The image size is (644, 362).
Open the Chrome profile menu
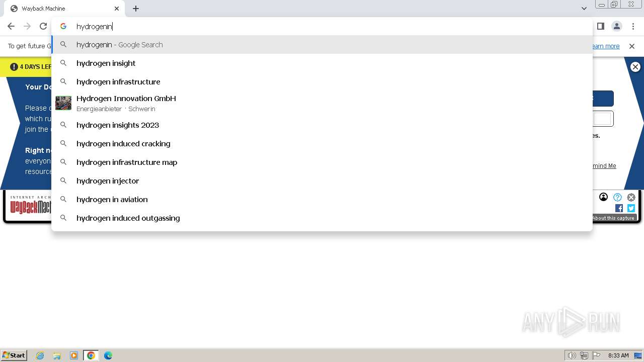617,26
